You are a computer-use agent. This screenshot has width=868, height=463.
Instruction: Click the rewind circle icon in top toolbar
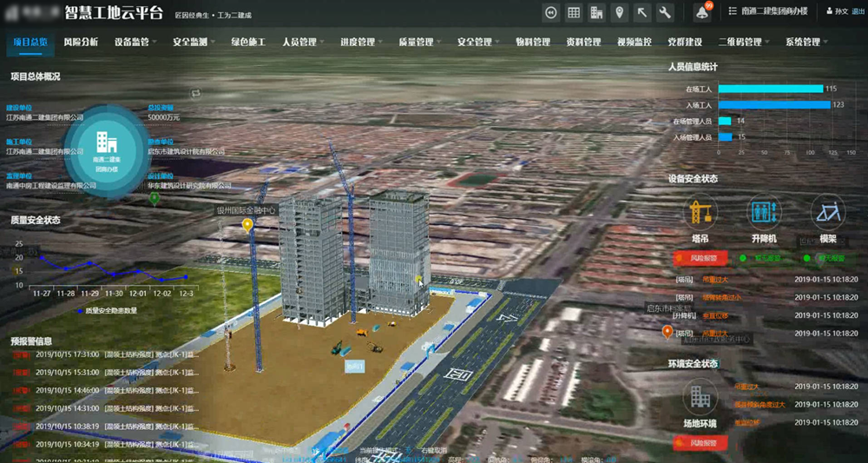550,12
